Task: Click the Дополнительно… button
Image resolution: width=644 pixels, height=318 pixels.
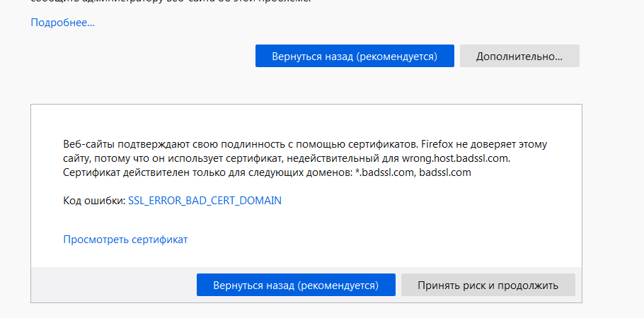Action: pos(519,56)
